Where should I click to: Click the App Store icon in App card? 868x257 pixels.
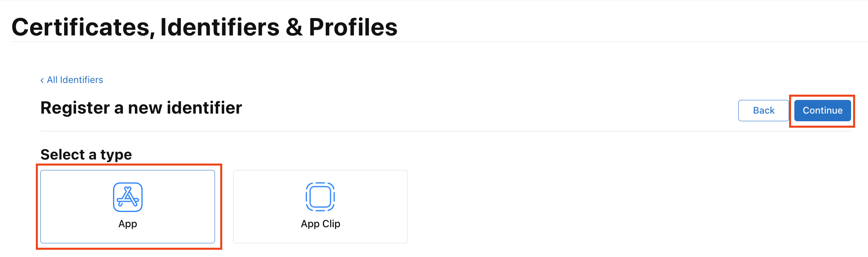pos(128,197)
